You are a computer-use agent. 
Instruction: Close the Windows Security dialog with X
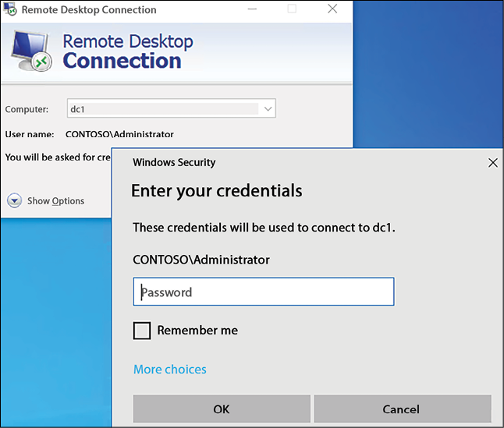click(x=493, y=163)
